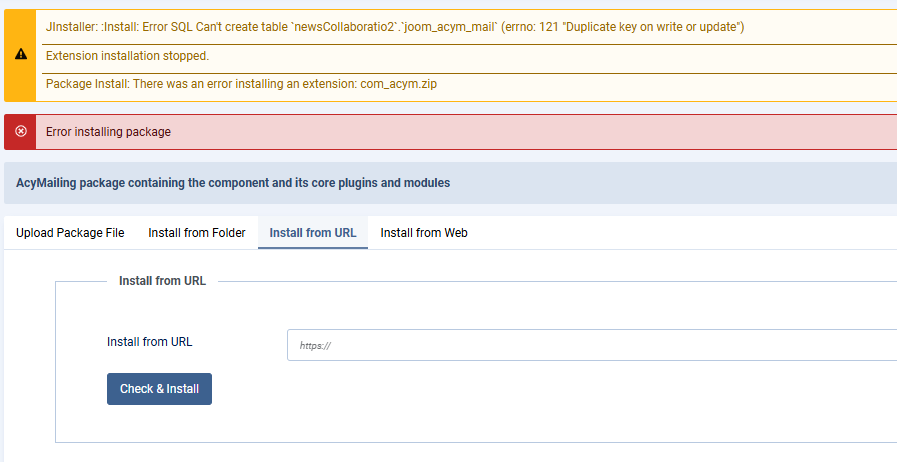Focus the https:// URL input field
The height and width of the screenshot is (462, 897).
592,345
